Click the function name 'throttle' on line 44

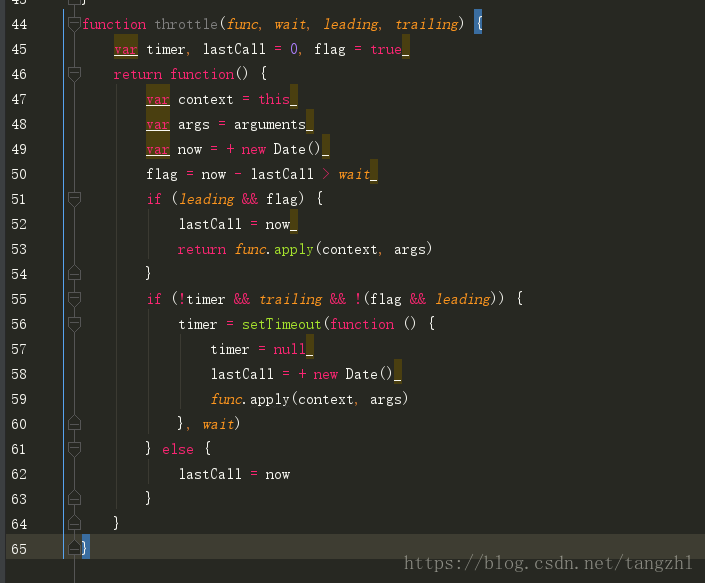186,24
